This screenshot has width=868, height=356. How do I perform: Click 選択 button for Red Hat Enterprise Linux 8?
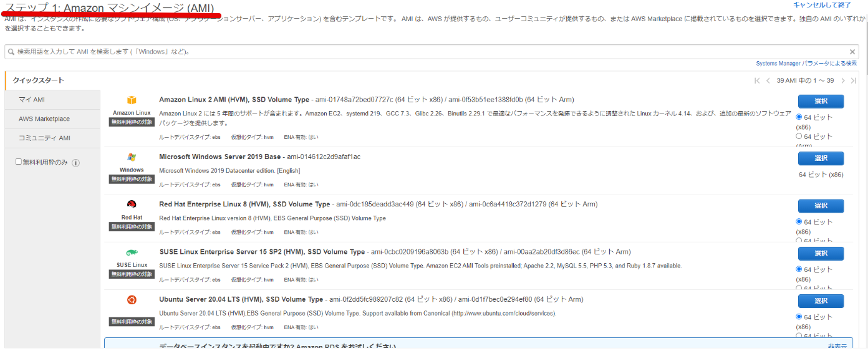pos(821,206)
